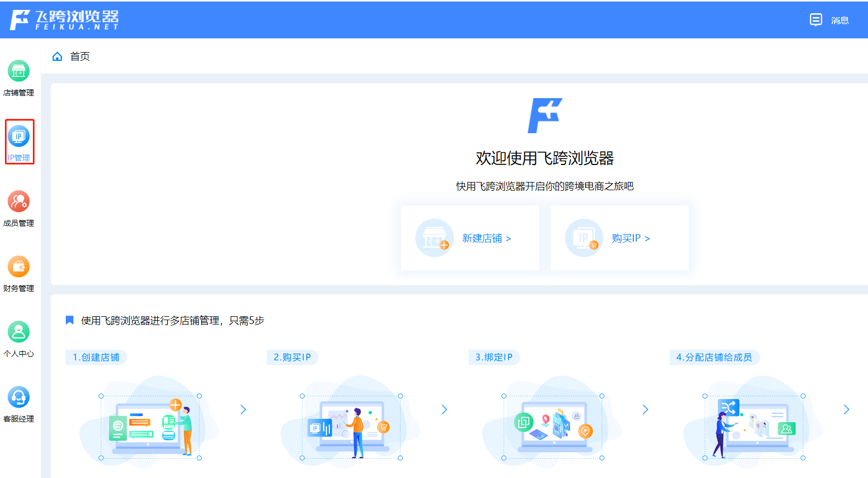The image size is (868, 478).
Task: Open the 财务管理 finance wallet icon
Action: [x=19, y=266]
